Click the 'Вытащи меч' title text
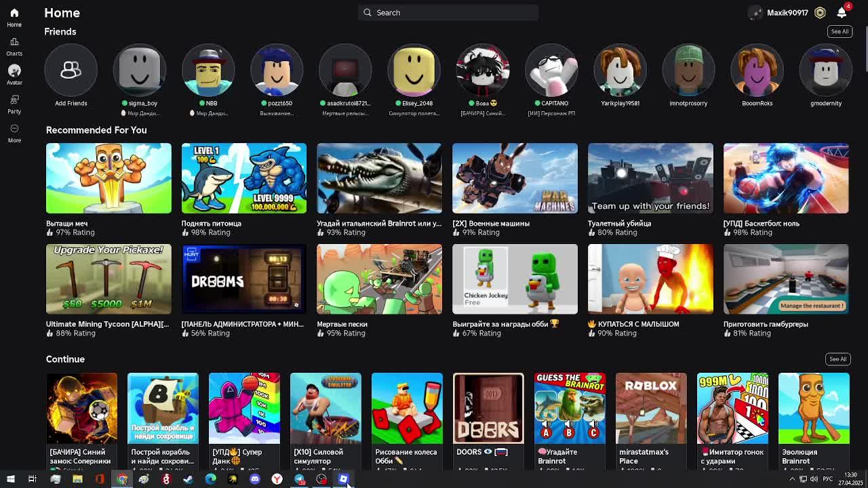This screenshot has width=868, height=488. (66, 223)
